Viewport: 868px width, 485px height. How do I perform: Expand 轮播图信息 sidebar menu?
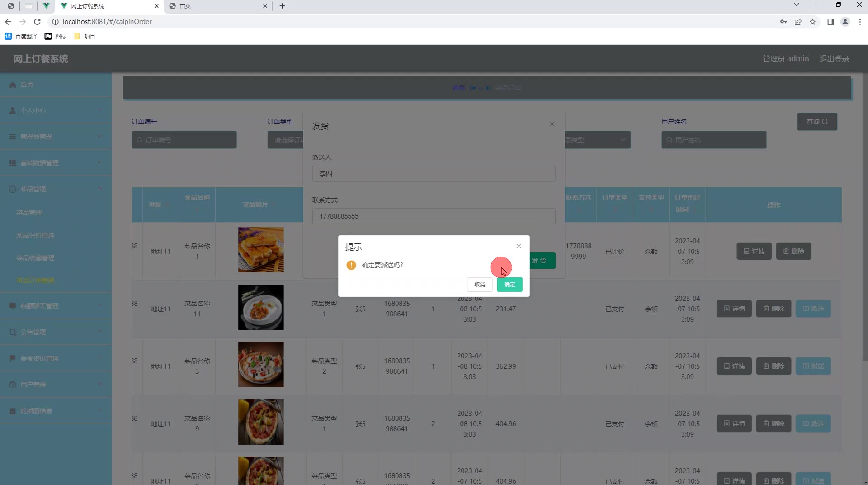(x=56, y=411)
